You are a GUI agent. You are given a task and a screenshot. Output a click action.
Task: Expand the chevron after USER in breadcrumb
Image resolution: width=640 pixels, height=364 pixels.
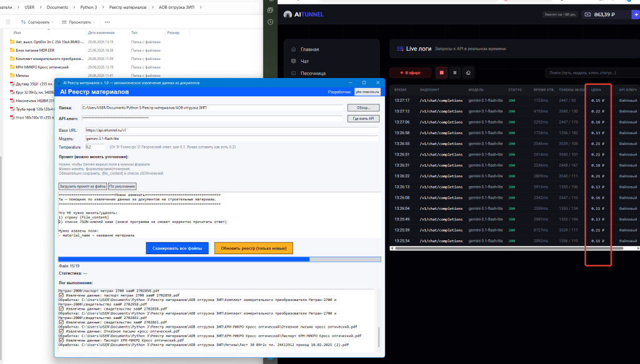[x=41, y=7]
